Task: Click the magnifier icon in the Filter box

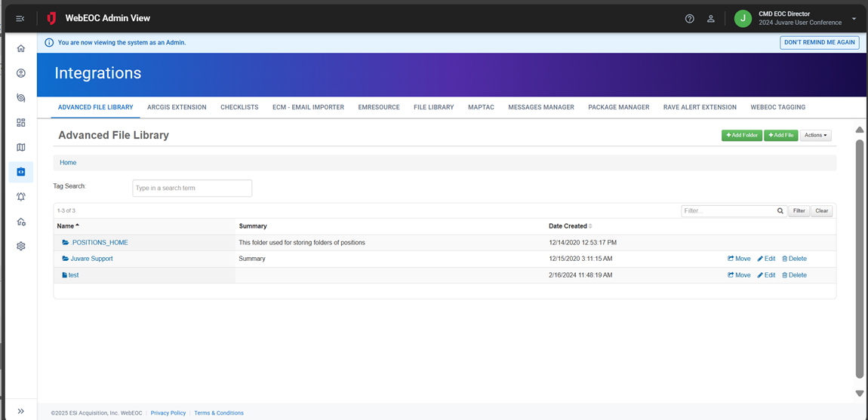Action: coord(780,211)
